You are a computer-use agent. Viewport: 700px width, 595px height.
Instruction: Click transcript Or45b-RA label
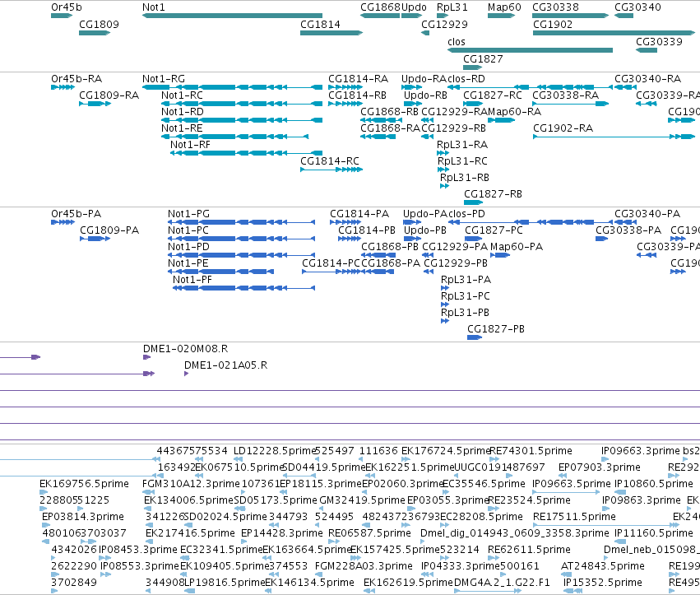[76, 79]
